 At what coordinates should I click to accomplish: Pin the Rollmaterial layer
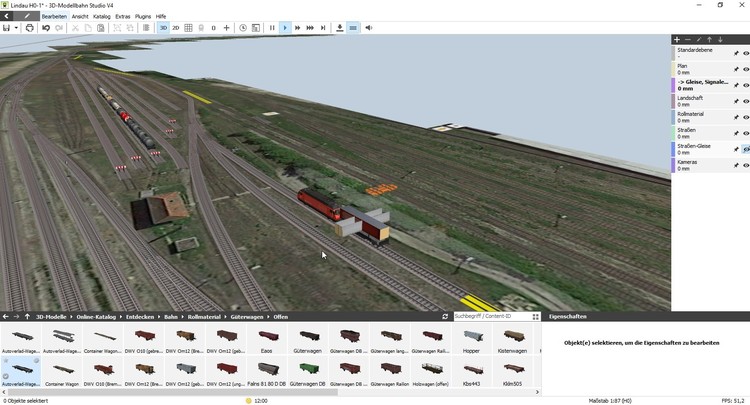[736, 117]
